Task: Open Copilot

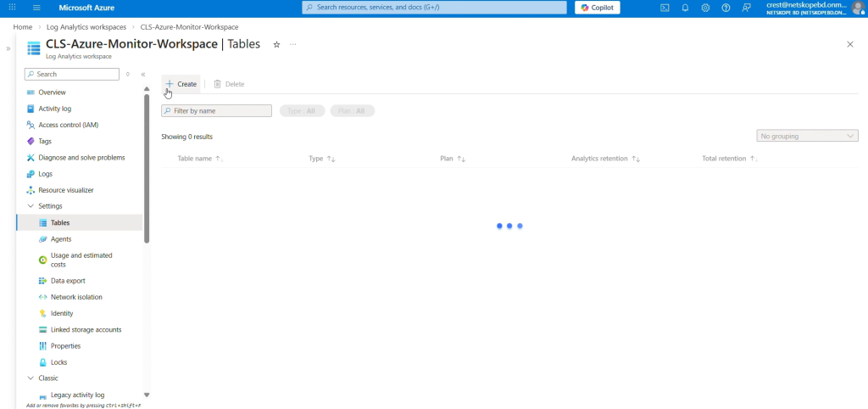Action: [x=598, y=8]
